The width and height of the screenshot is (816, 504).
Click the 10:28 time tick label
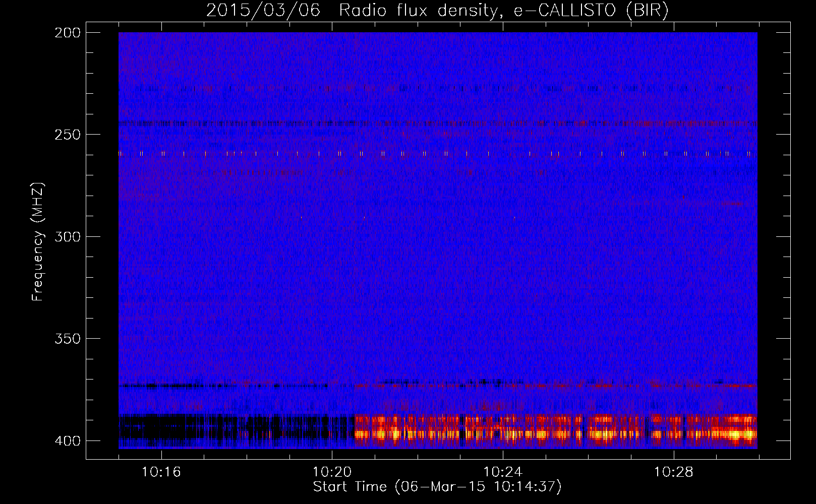tap(674, 472)
